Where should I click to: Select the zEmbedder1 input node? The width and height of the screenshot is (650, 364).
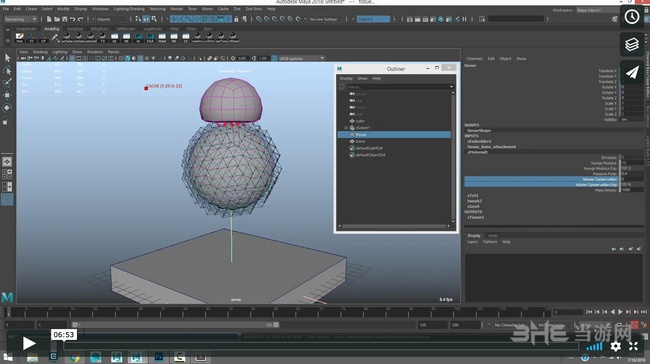point(479,141)
